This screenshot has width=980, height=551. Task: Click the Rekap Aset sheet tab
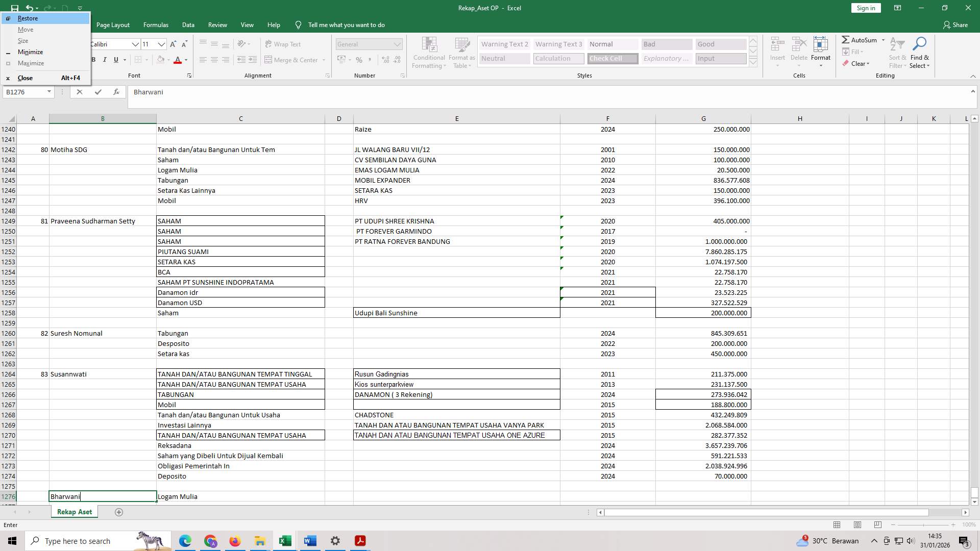point(74,512)
